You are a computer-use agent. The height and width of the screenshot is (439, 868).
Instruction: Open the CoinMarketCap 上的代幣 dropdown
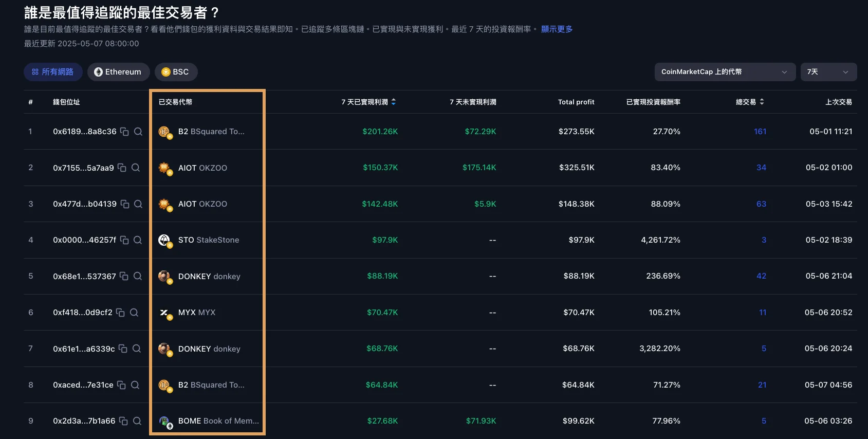coord(725,72)
